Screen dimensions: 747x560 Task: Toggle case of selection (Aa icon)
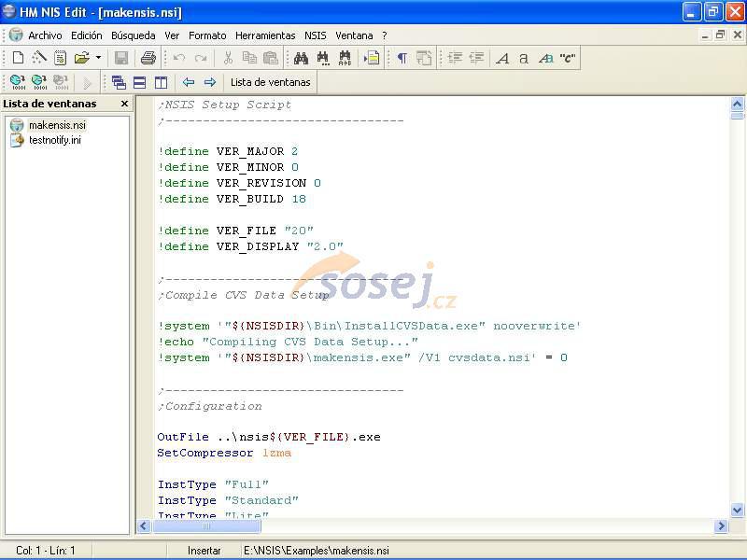[x=545, y=58]
